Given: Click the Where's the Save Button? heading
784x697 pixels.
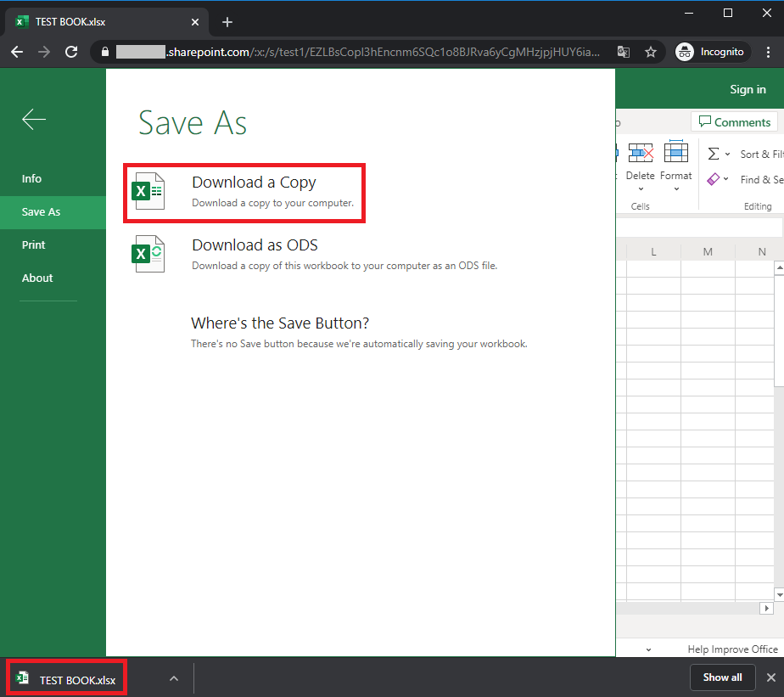Looking at the screenshot, I should [x=280, y=323].
